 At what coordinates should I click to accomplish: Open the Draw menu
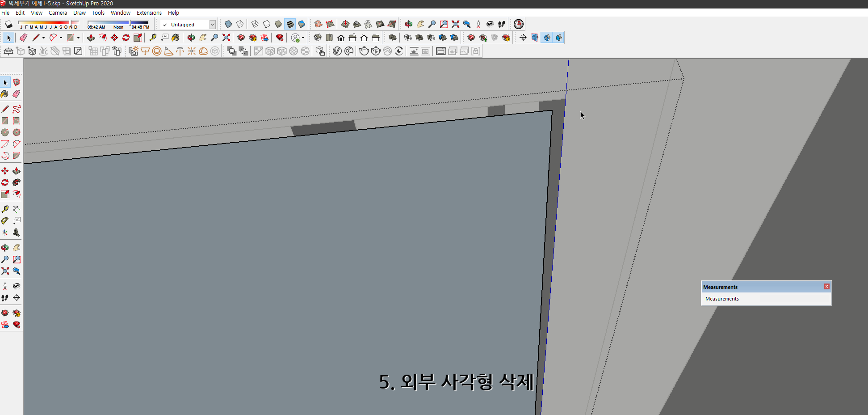(80, 13)
